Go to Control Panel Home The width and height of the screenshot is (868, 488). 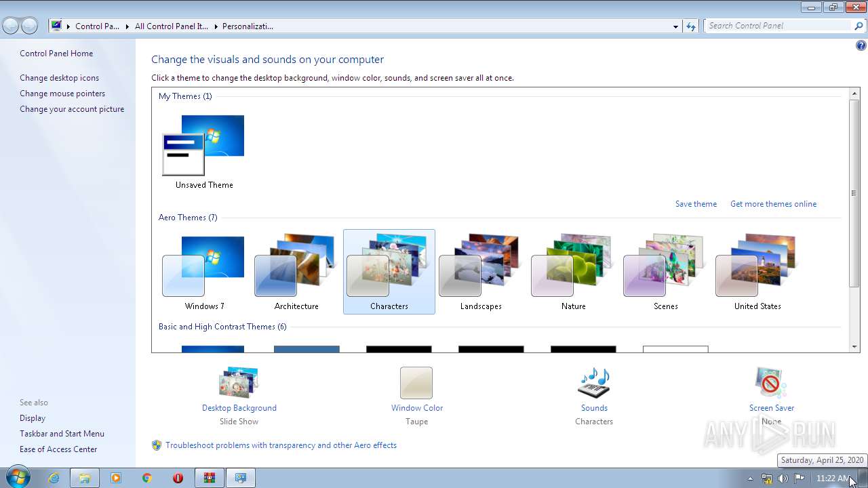(x=56, y=54)
